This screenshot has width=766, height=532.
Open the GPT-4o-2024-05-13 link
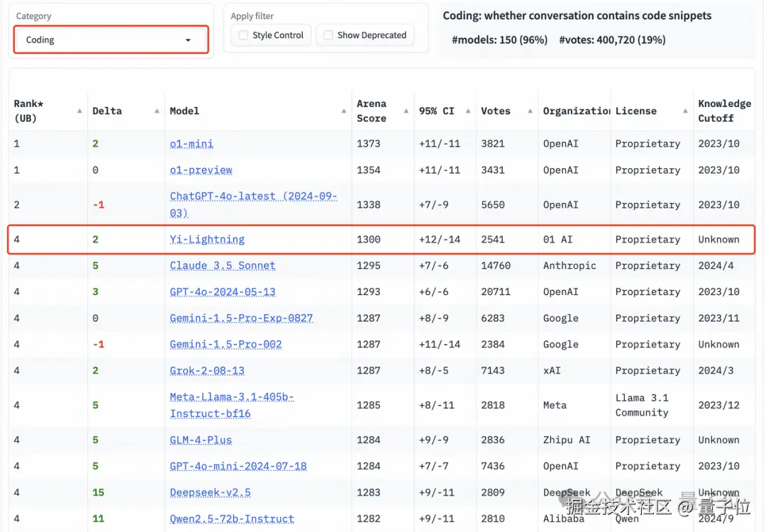[223, 292]
